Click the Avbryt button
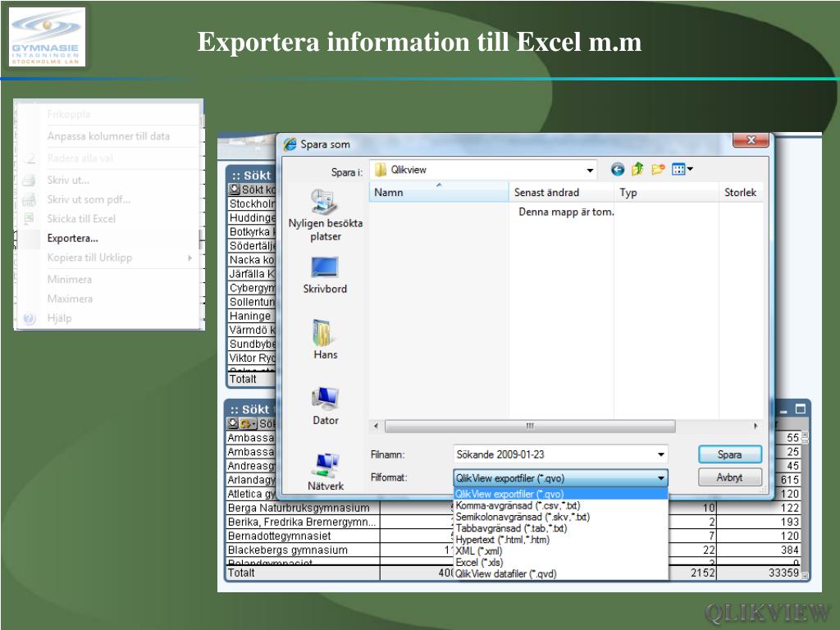This screenshot has width=840, height=630. (x=729, y=477)
